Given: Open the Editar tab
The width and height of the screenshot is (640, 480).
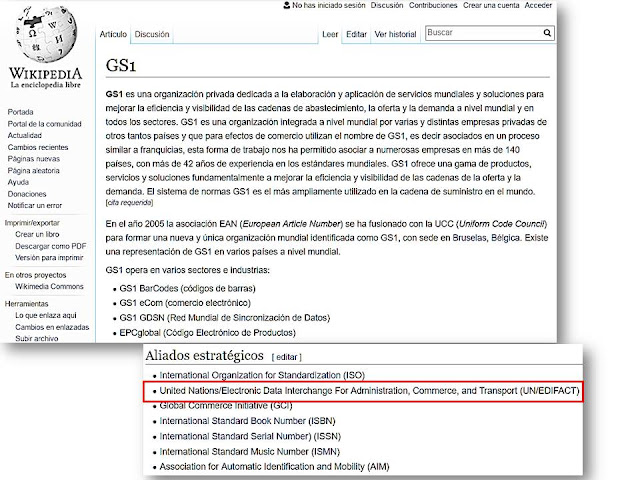Looking at the screenshot, I should pos(356,34).
